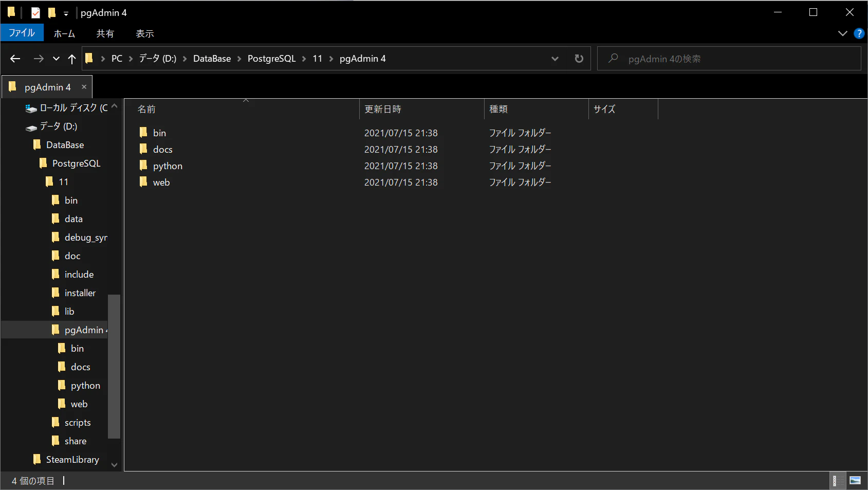
Task: Click the search magnifier icon
Action: coord(613,58)
